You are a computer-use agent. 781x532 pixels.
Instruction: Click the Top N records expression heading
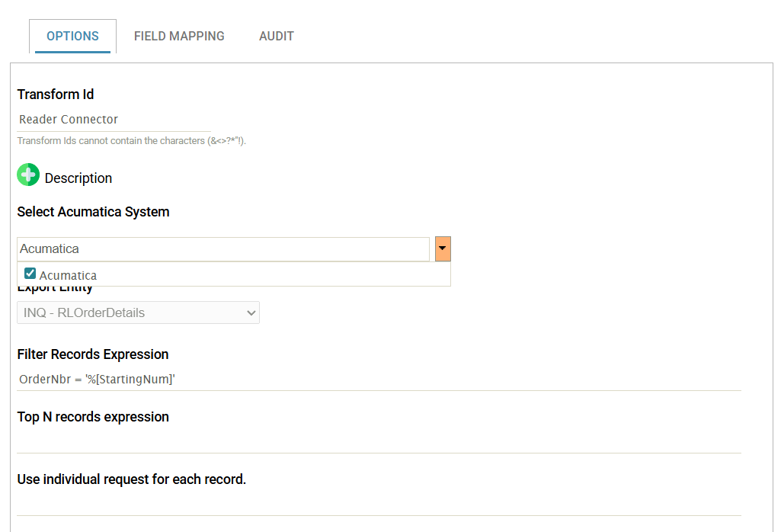[93, 417]
